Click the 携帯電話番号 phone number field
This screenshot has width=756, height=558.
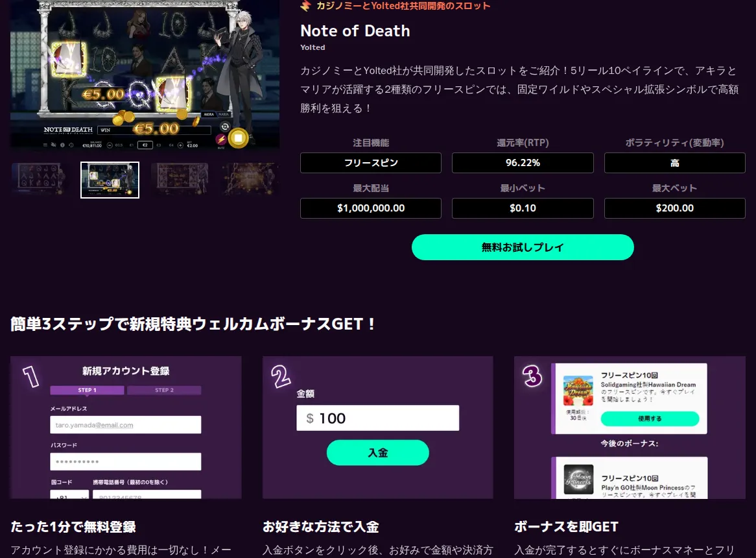pos(147,494)
